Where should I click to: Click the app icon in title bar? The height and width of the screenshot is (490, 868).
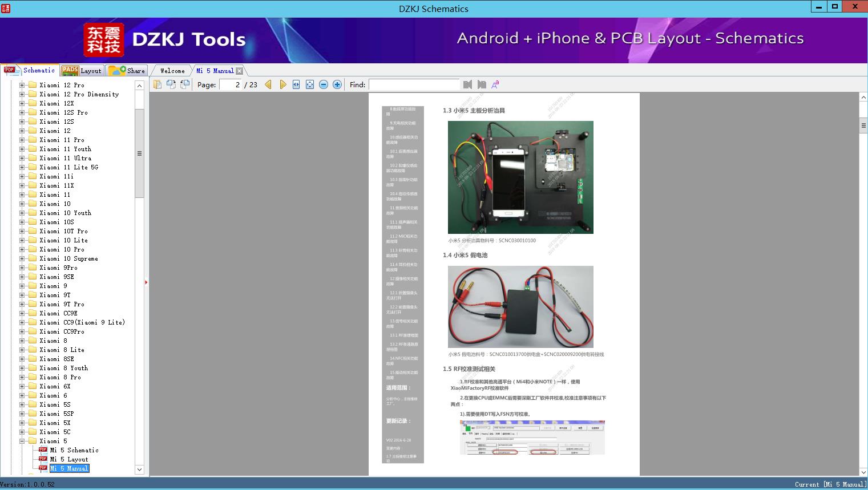(5, 8)
